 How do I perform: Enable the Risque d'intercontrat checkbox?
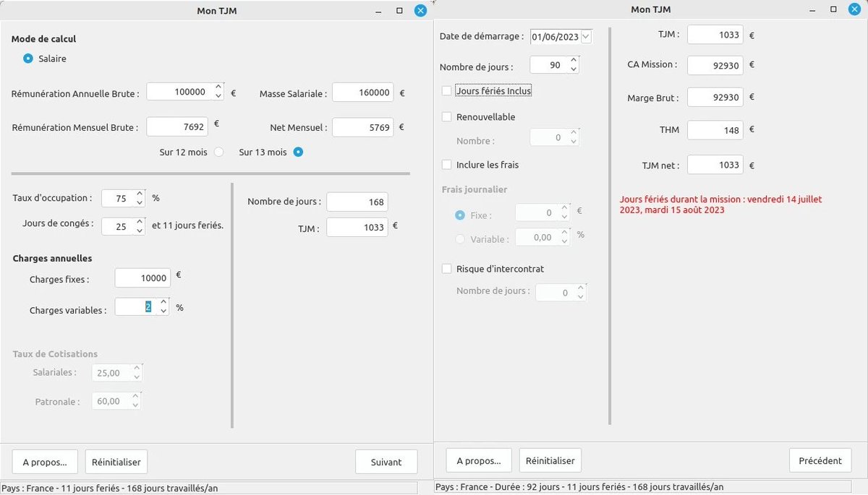point(447,269)
